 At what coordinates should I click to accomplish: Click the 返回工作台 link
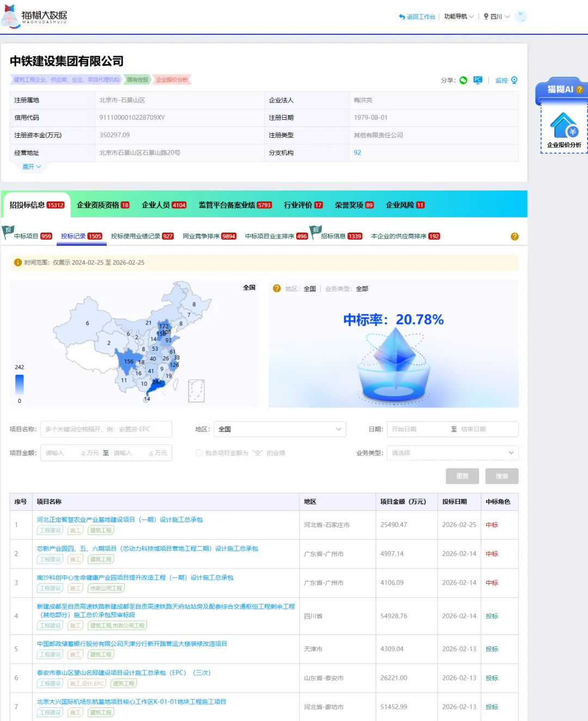click(x=421, y=17)
